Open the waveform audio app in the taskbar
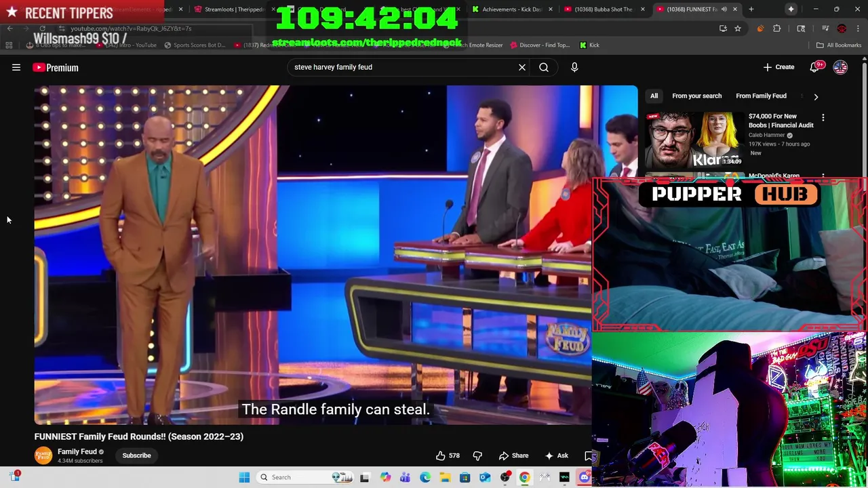Image resolution: width=868 pixels, height=488 pixels. click(x=564, y=477)
